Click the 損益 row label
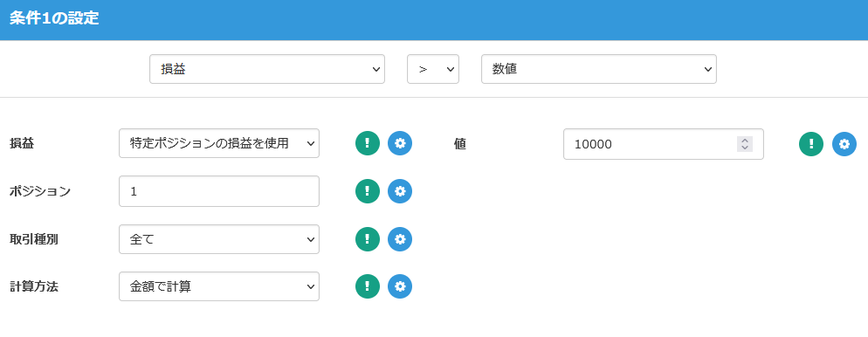 click(x=22, y=143)
